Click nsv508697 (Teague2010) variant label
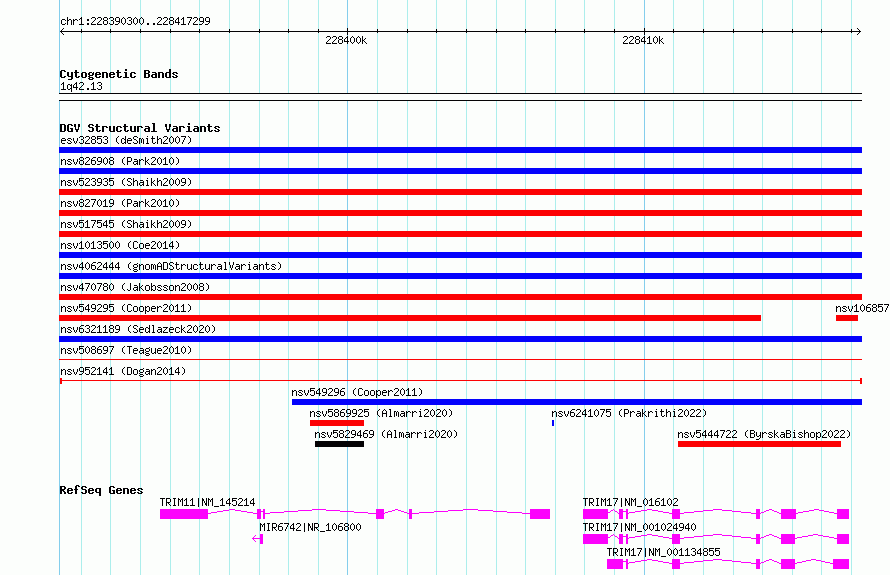The height and width of the screenshot is (575, 890). point(126,350)
